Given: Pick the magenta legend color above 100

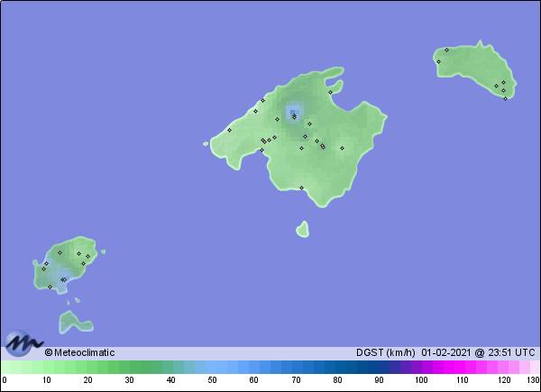Looking at the screenshot, I should [x=420, y=367].
